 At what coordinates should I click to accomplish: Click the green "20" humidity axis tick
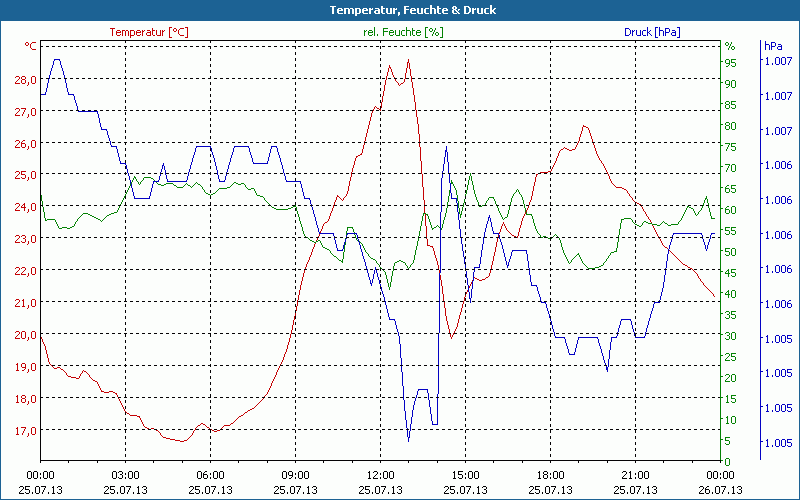point(731,378)
